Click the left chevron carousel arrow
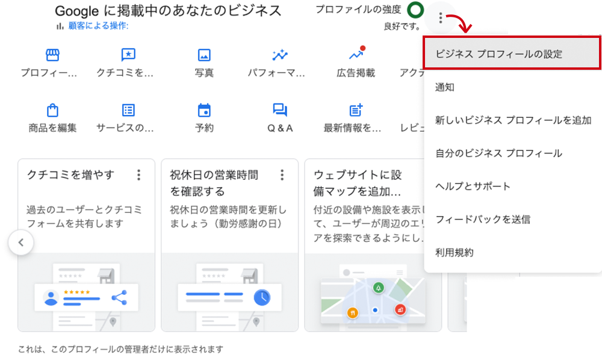 pos(21,242)
